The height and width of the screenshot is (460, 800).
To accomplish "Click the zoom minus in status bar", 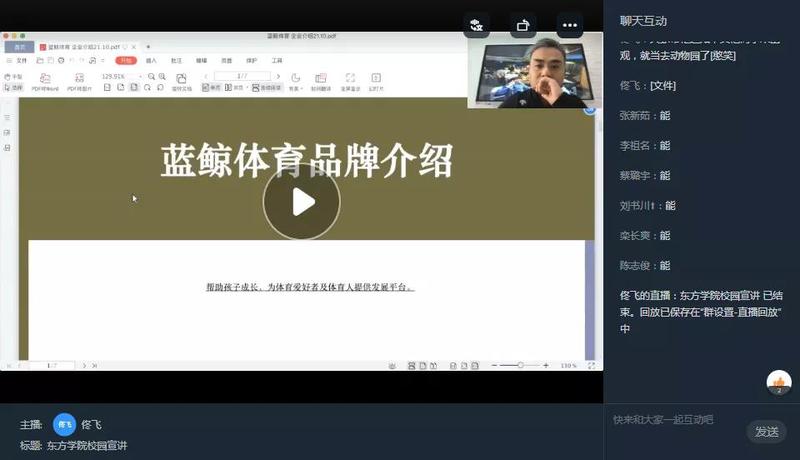I will [494, 365].
